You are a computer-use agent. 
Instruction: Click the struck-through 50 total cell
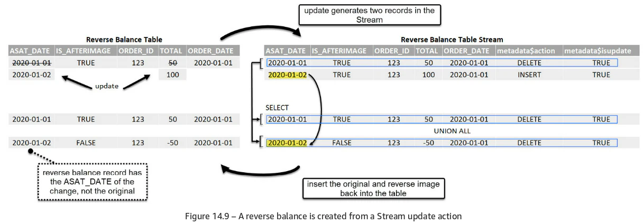172,62
